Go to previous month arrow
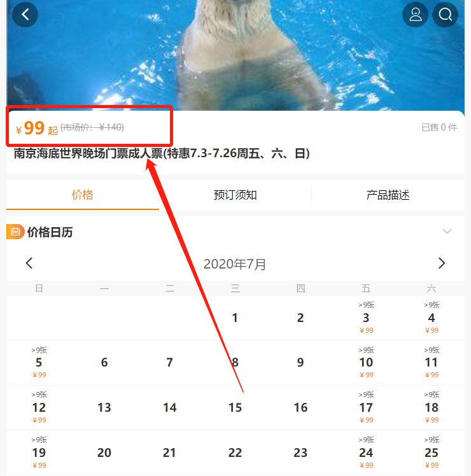Screen dimensions: 471x476 [x=29, y=263]
